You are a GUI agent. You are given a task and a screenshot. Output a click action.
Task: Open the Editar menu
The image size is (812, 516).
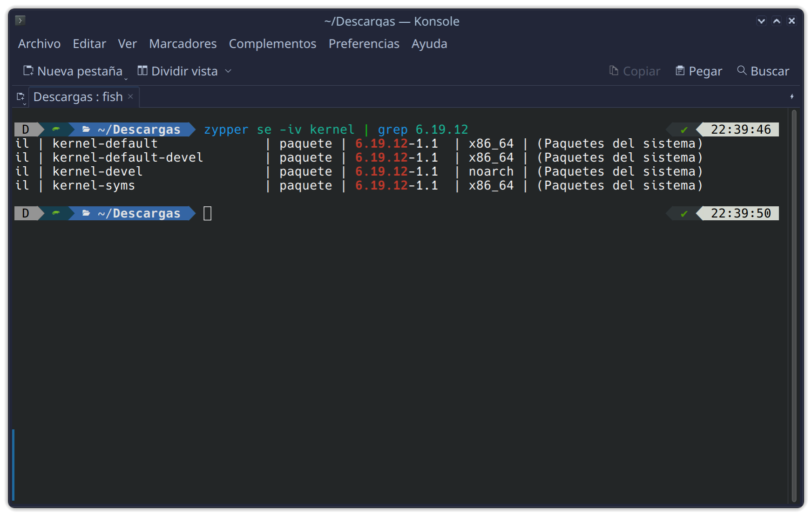pyautogui.click(x=89, y=44)
